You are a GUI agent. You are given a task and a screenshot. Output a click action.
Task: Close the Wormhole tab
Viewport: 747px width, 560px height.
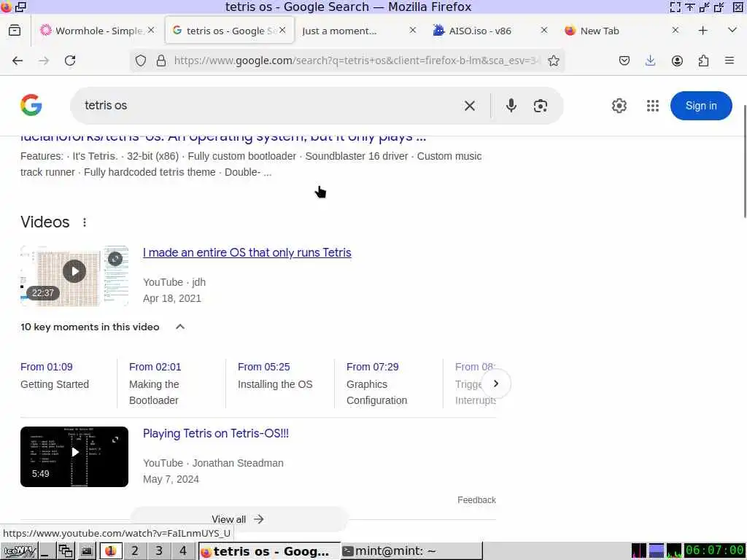[x=151, y=30]
